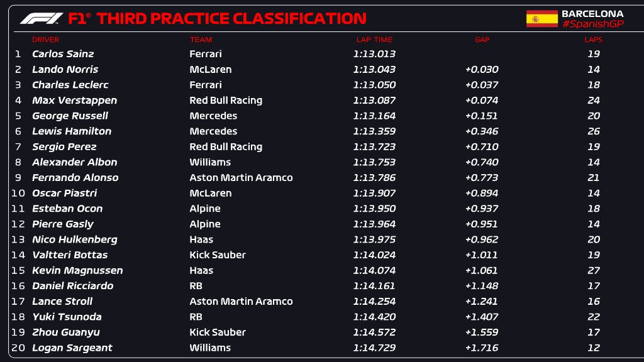Image resolution: width=644 pixels, height=362 pixels.
Task: Select Nico Hulkenberg driver name
Action: (75, 239)
